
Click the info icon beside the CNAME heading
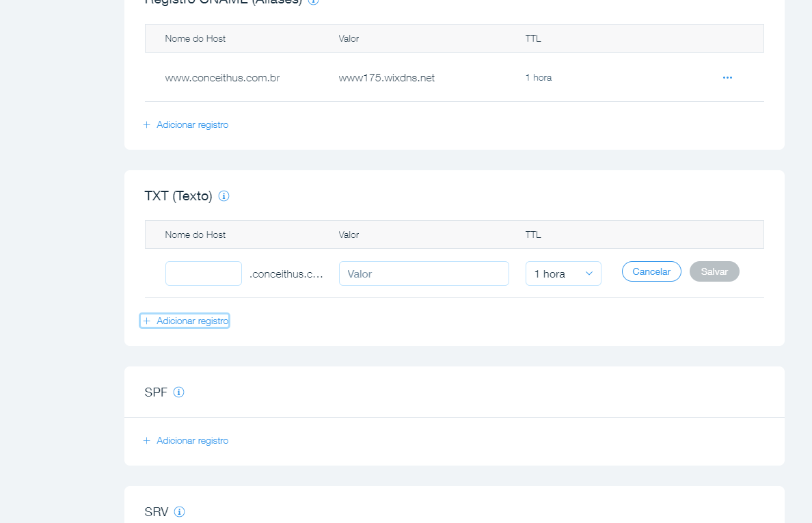point(313,1)
